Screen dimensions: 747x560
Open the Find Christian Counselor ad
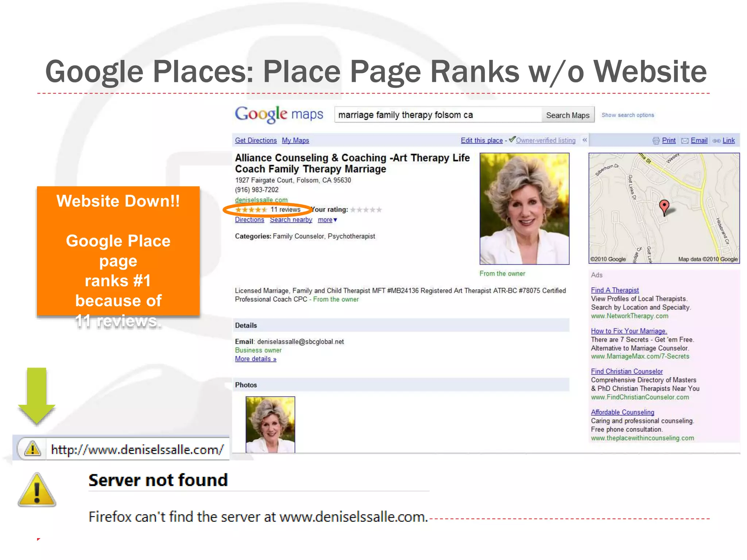(x=627, y=371)
